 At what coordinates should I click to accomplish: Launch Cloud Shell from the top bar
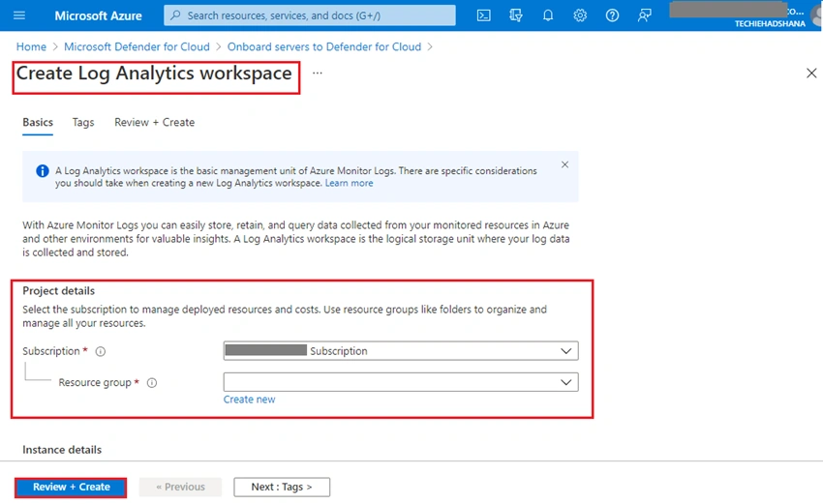pyautogui.click(x=483, y=15)
